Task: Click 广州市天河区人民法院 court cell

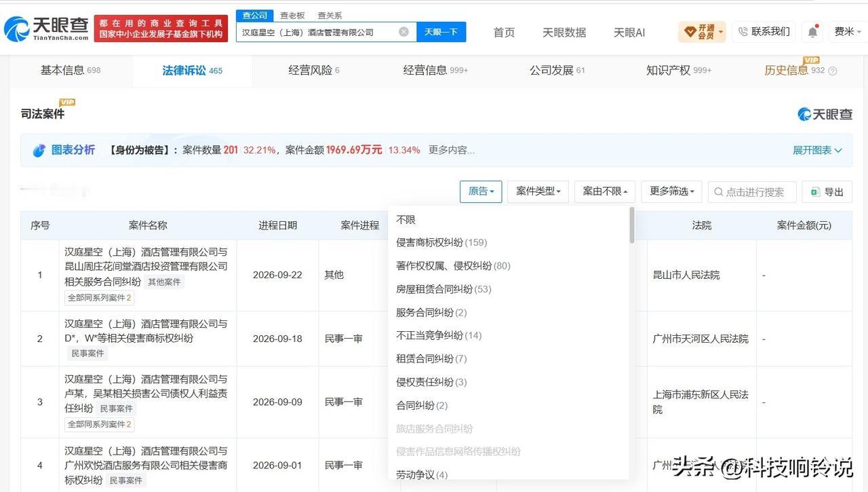Action: pos(701,339)
